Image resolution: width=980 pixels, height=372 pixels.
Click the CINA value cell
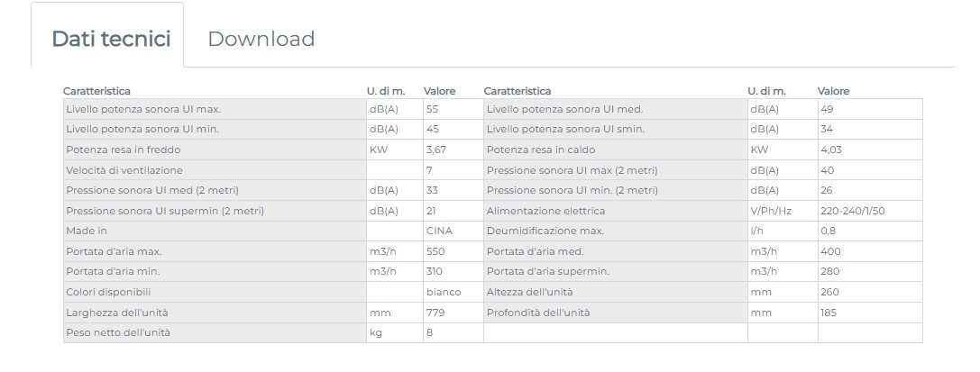[x=453, y=231]
